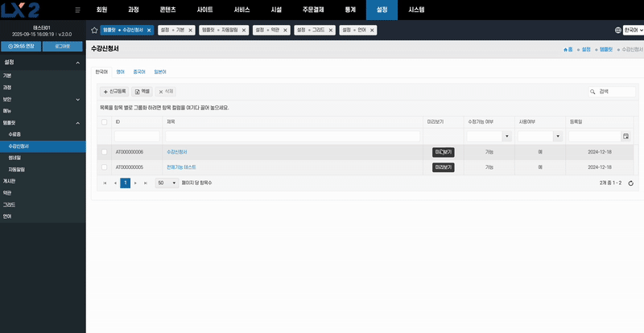
Task: Close the '설정 > 기본' tab with its X
Action: (192, 30)
